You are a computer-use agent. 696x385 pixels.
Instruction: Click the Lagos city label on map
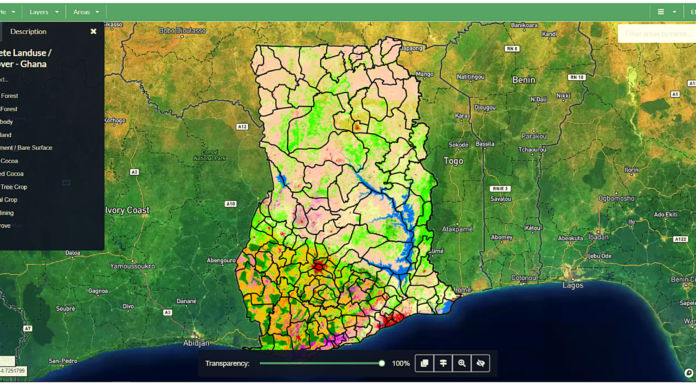[x=573, y=285]
